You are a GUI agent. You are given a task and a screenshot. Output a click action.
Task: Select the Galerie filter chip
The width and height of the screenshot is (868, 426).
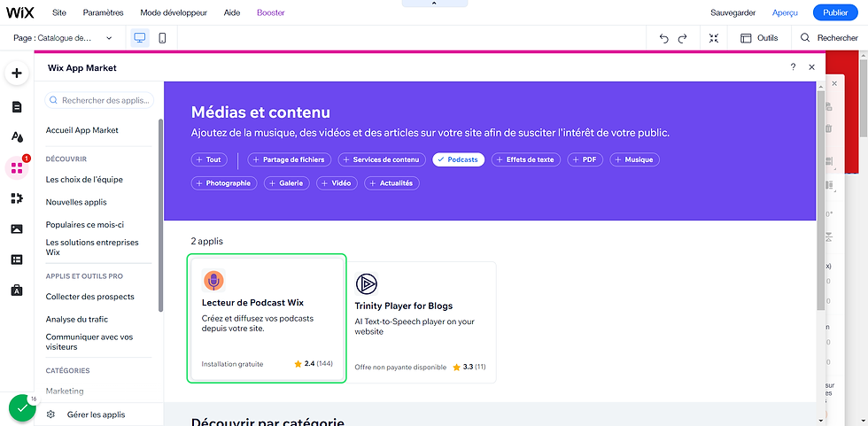click(x=287, y=183)
